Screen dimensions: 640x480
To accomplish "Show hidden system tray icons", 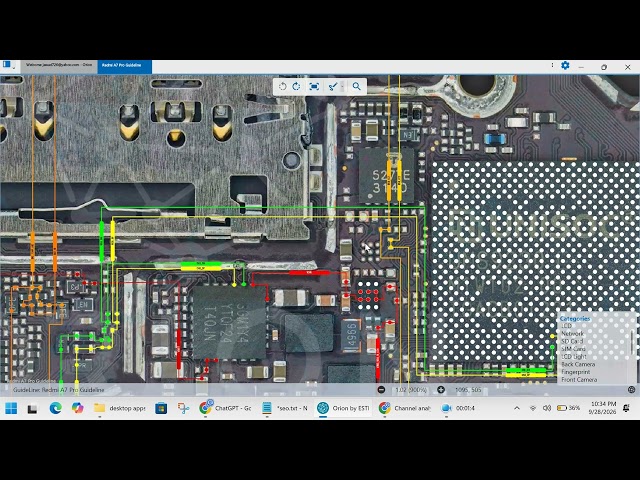I will 517,408.
